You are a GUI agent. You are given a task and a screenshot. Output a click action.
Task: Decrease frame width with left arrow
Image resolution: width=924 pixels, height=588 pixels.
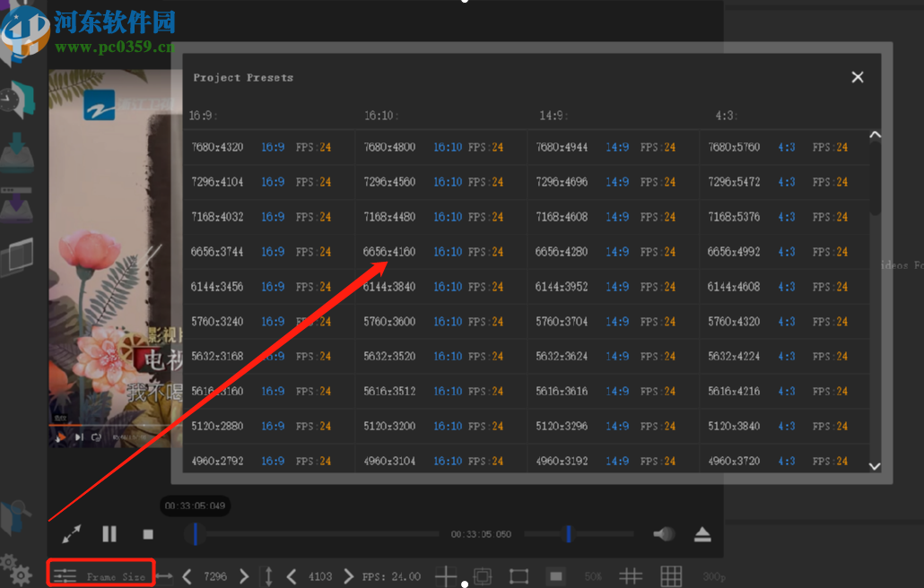tap(187, 576)
